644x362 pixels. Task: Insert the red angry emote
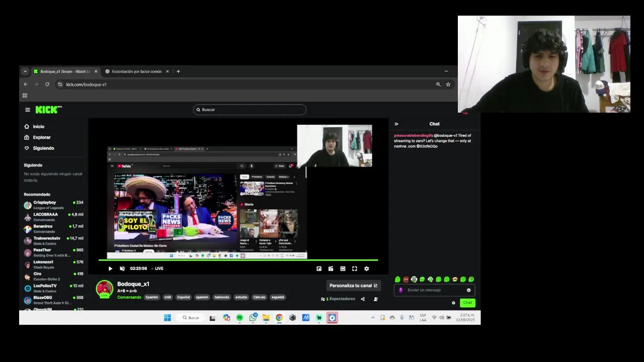tap(406, 279)
